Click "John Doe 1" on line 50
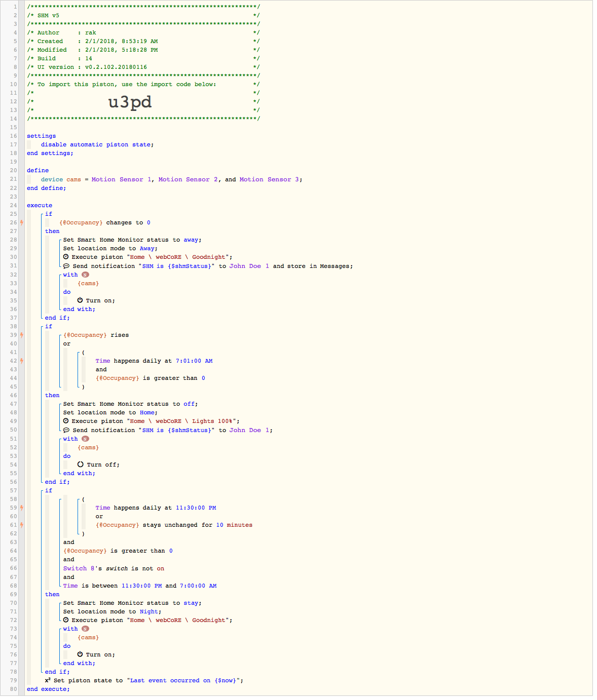Image resolution: width=597 pixels, height=700 pixels. pos(249,430)
